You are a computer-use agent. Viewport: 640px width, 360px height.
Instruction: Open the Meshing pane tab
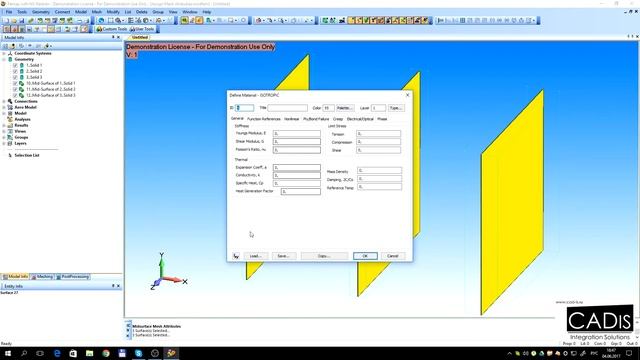click(x=42, y=277)
